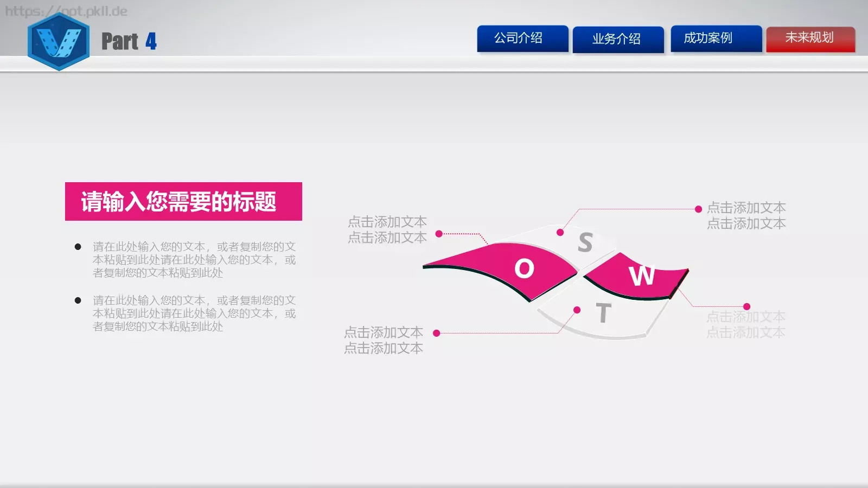Viewport: 868px width, 488px height.
Task: Click the 点击添加文本 label linked to T
Action: [384, 340]
